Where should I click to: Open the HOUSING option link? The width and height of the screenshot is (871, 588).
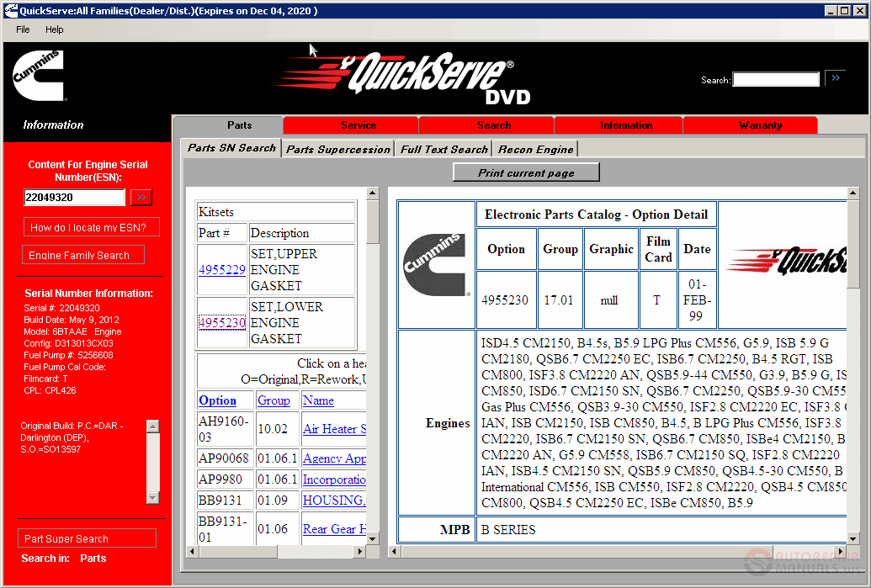(x=334, y=501)
